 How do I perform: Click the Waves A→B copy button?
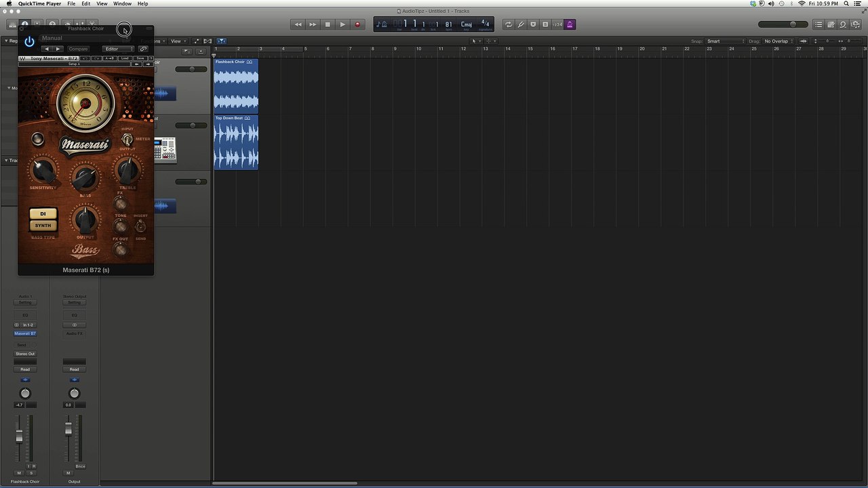click(110, 58)
